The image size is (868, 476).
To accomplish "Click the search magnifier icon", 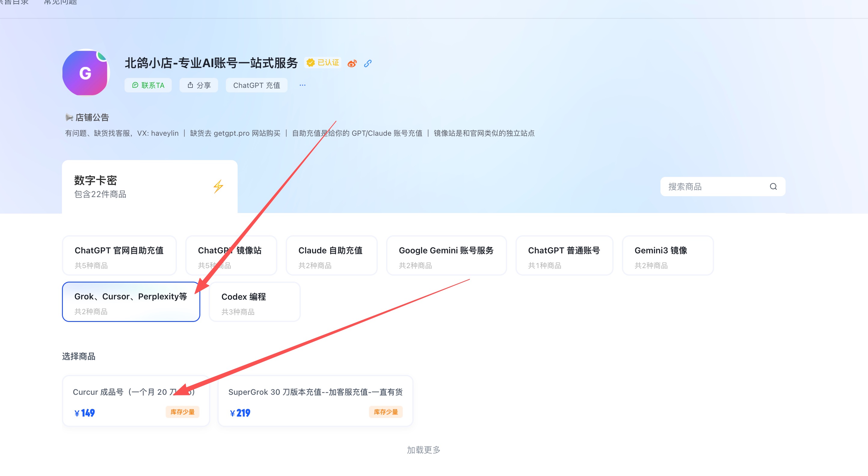I will (773, 187).
